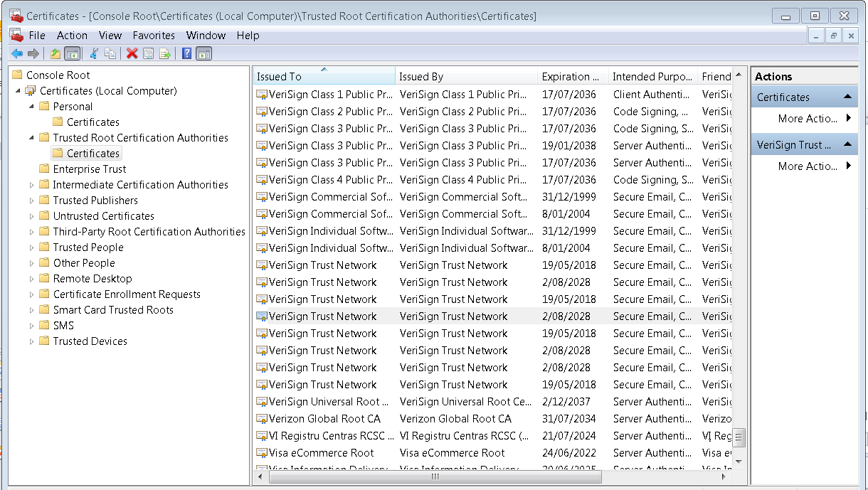Collapse the Certificates section in Actions pane
The height and width of the screenshot is (490, 868).
coord(847,97)
